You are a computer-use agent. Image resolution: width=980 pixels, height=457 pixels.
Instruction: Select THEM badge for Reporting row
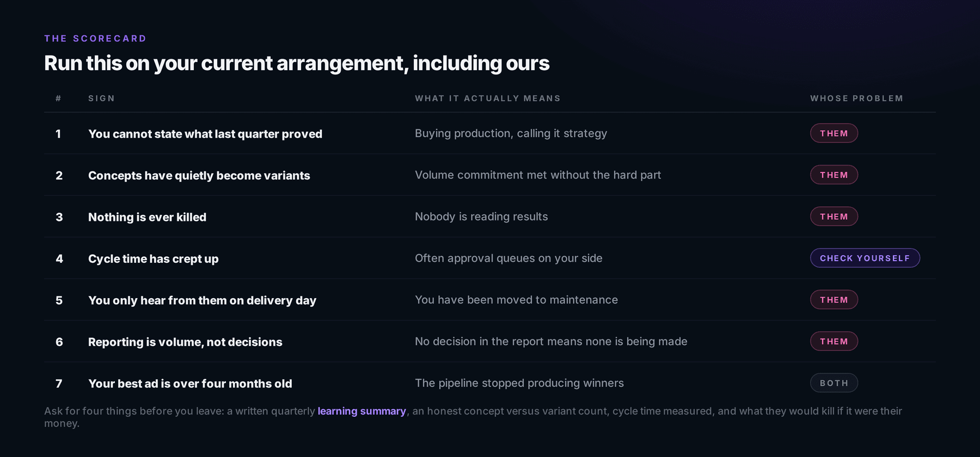pyautogui.click(x=834, y=341)
